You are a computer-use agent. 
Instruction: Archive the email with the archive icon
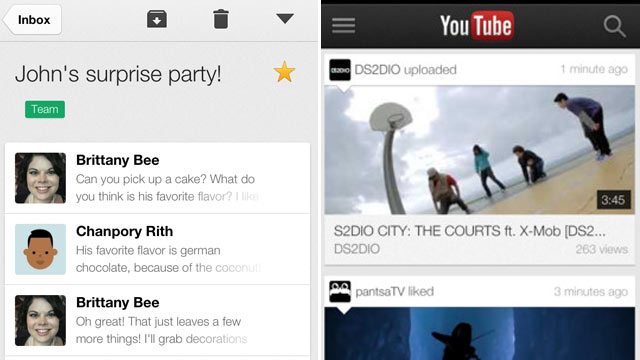157,19
